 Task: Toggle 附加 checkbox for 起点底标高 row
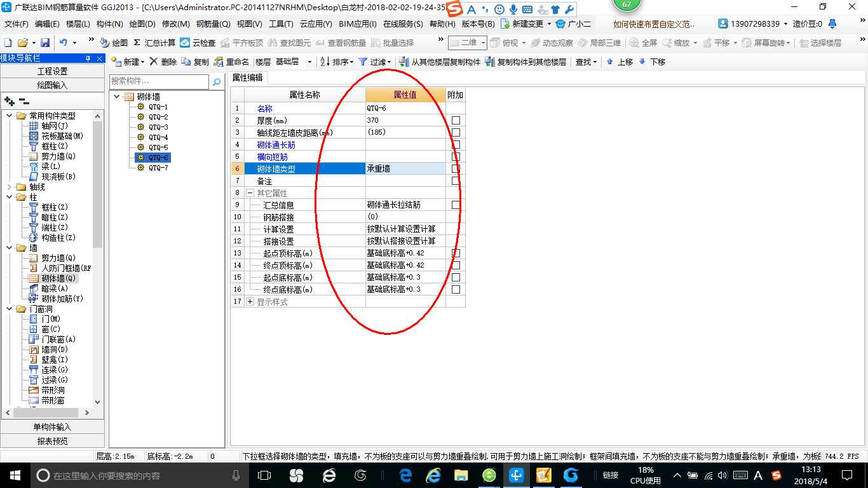coord(456,277)
